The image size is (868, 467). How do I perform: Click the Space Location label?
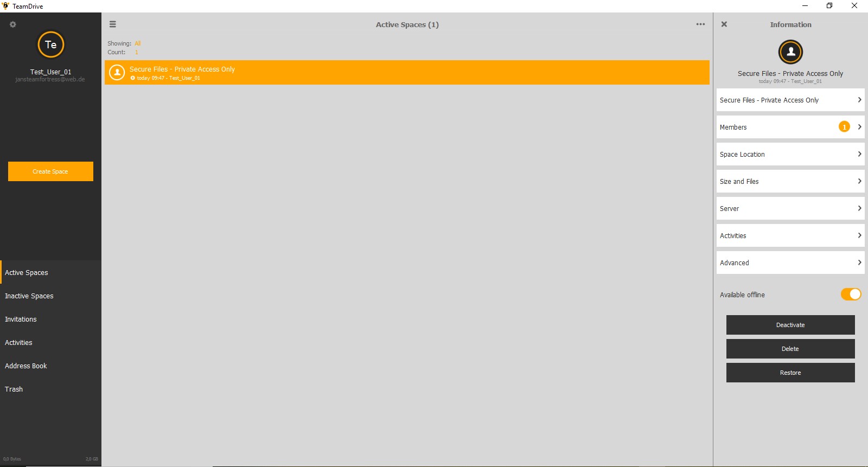(742, 154)
